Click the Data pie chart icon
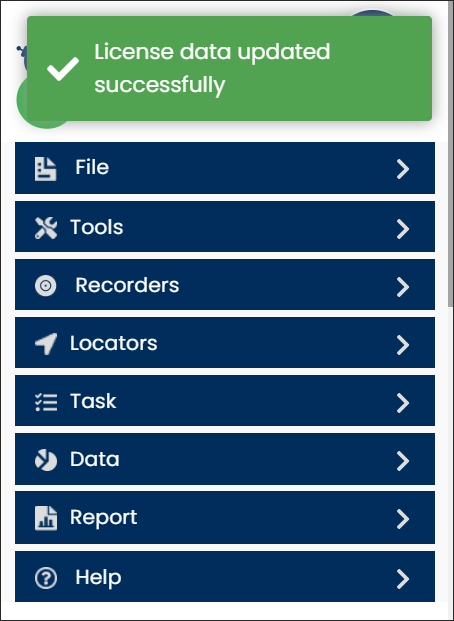454x621 pixels. click(x=46, y=460)
